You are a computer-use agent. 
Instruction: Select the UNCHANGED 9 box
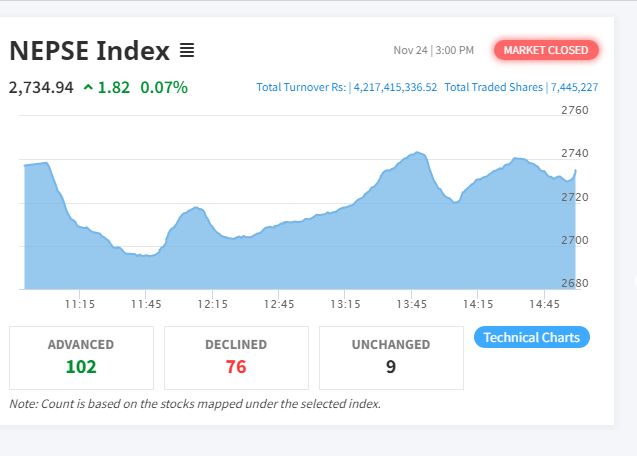coord(391,358)
